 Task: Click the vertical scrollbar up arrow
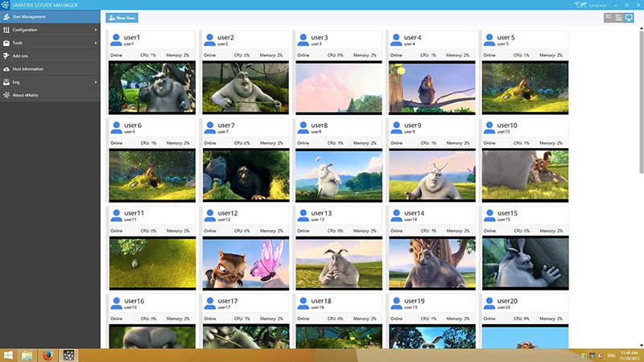pos(640,28)
